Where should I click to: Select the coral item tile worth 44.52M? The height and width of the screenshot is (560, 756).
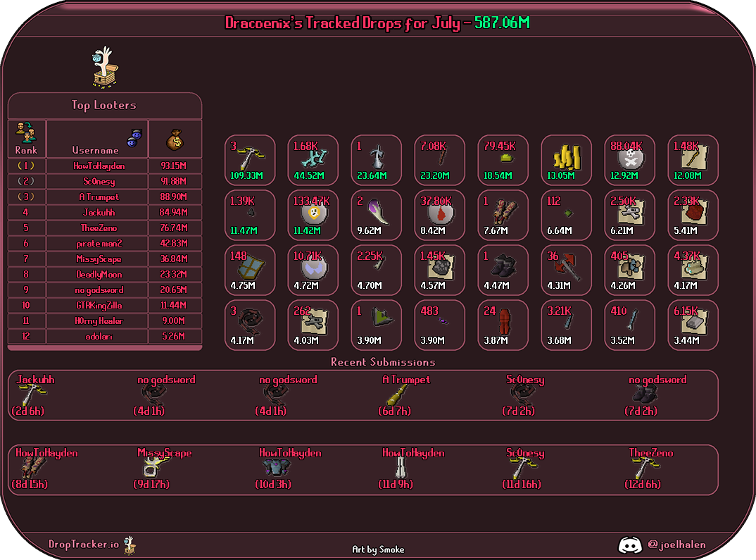[x=313, y=160]
